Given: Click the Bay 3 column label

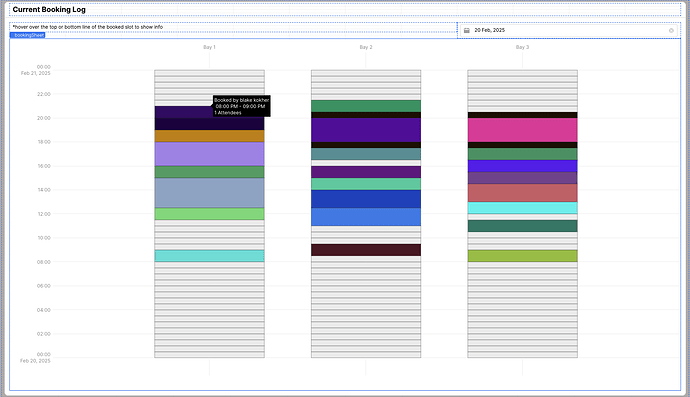Looking at the screenshot, I should pos(522,47).
